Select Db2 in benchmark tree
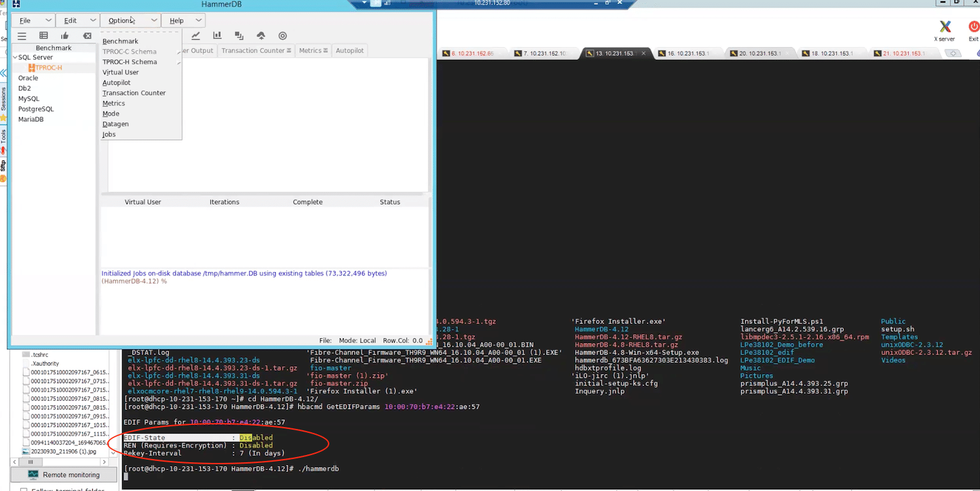Viewport: 980px width, 491px height. click(25, 88)
